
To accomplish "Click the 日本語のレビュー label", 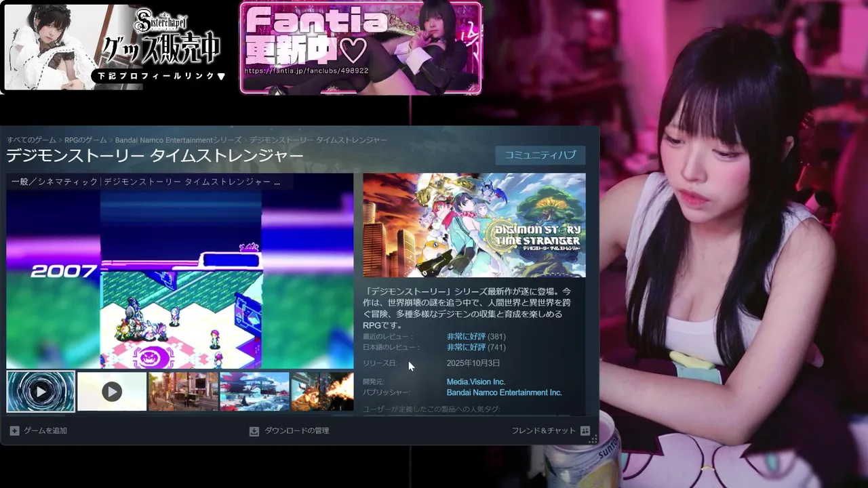I will pyautogui.click(x=391, y=348).
